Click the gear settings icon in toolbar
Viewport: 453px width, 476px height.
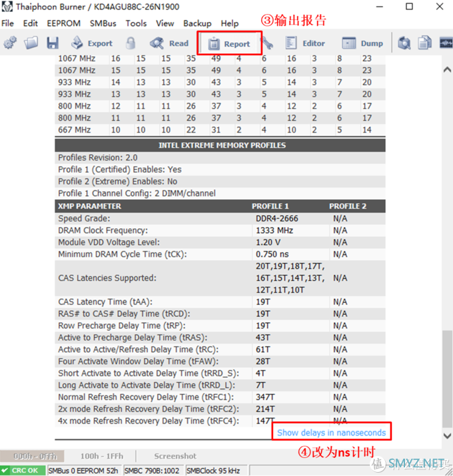[10, 43]
